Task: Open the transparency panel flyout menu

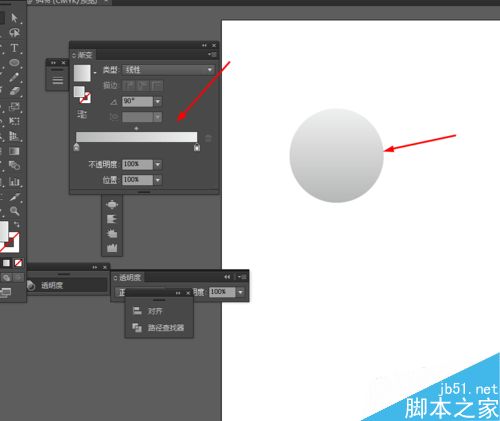Action: [x=242, y=277]
